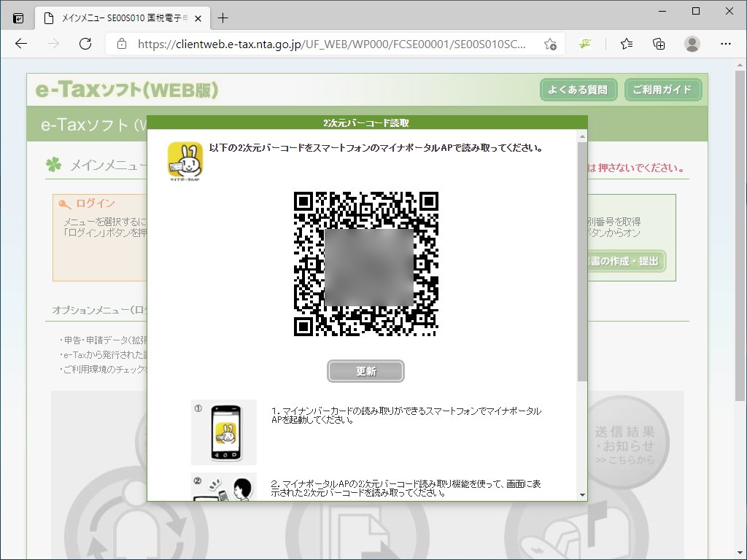This screenshot has width=747, height=560.
Task: Click the dialog scroll-down arrow
Action: (x=582, y=495)
